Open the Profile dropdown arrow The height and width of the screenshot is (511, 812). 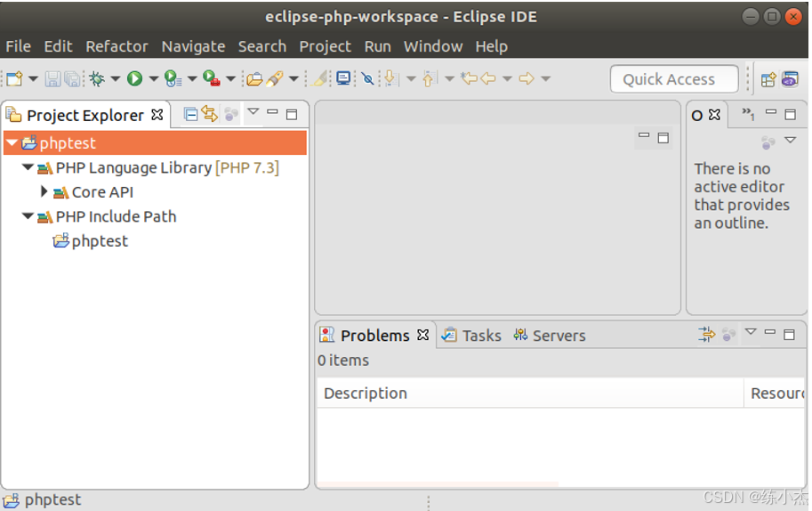point(192,78)
